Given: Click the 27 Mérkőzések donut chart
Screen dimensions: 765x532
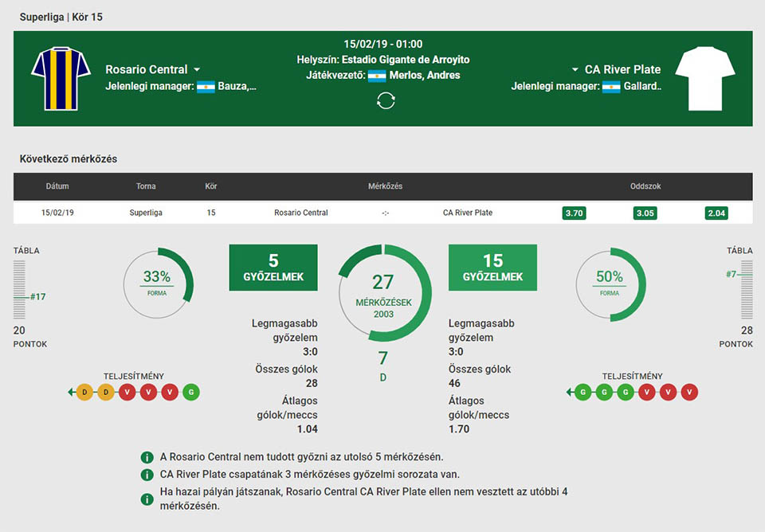Looking at the screenshot, I should [x=384, y=292].
